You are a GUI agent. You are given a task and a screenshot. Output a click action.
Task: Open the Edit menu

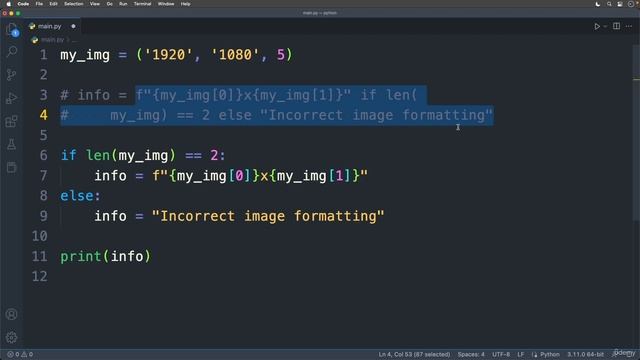click(53, 4)
